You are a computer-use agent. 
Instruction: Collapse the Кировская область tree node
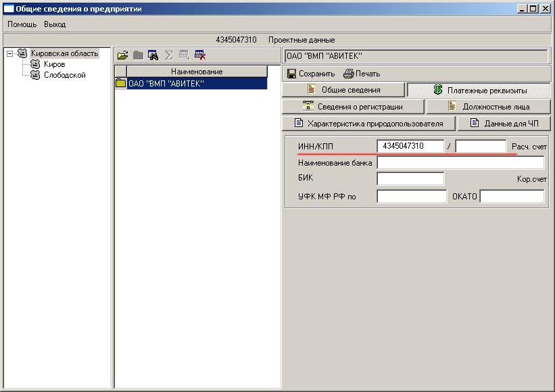pyautogui.click(x=10, y=53)
